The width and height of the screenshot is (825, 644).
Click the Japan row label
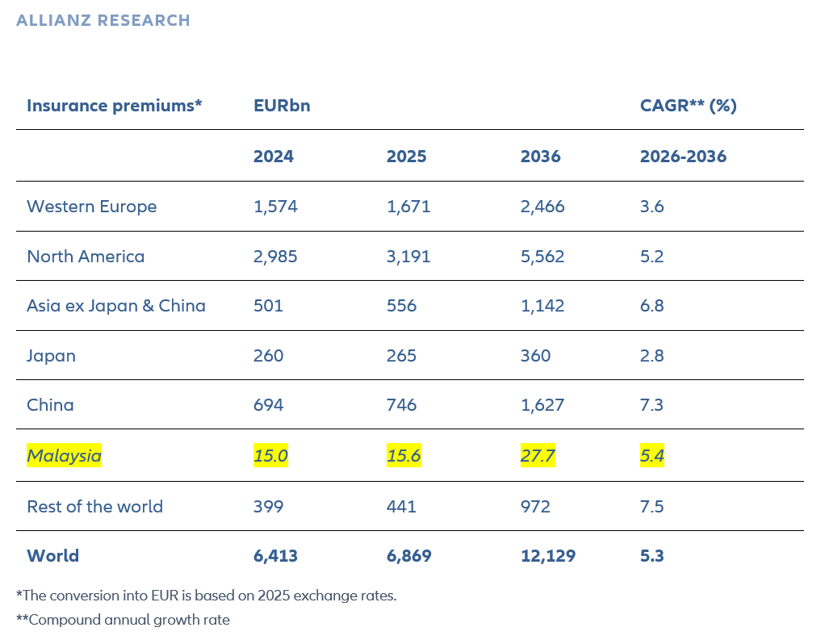pos(51,356)
